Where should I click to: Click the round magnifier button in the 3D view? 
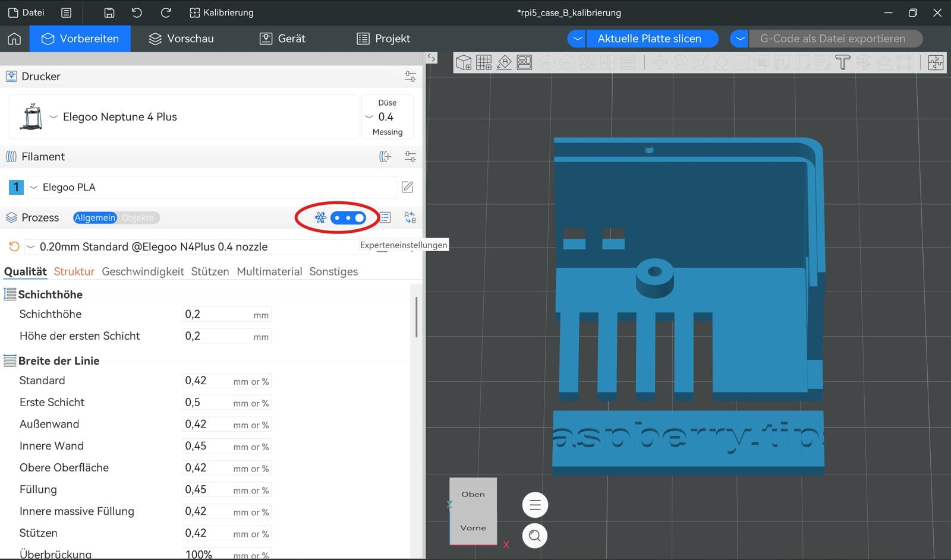(x=535, y=536)
